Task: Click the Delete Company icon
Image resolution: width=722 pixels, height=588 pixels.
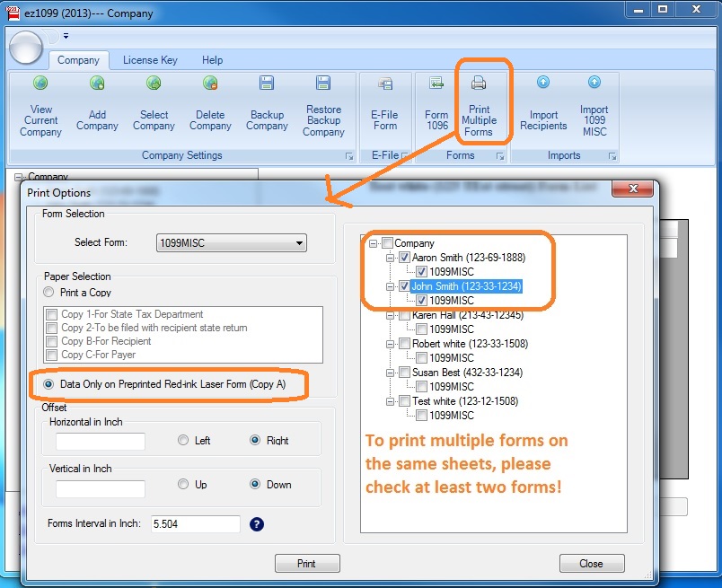Action: click(210, 83)
